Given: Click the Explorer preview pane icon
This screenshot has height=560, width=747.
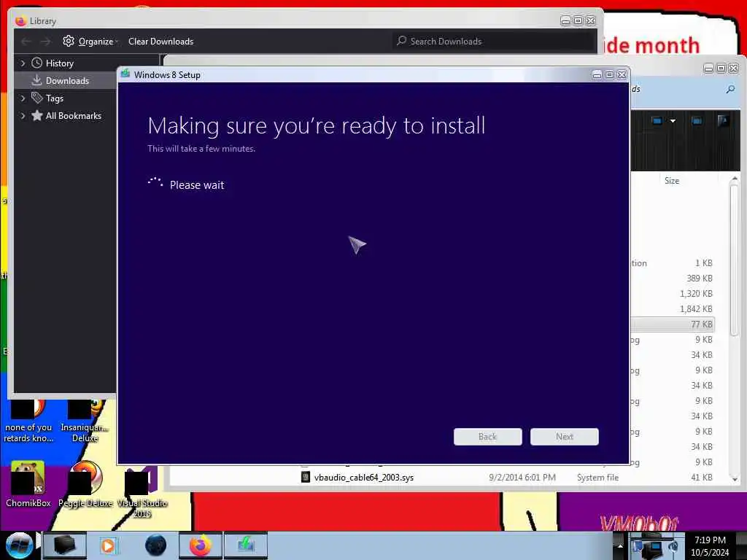Looking at the screenshot, I should click(697, 121).
